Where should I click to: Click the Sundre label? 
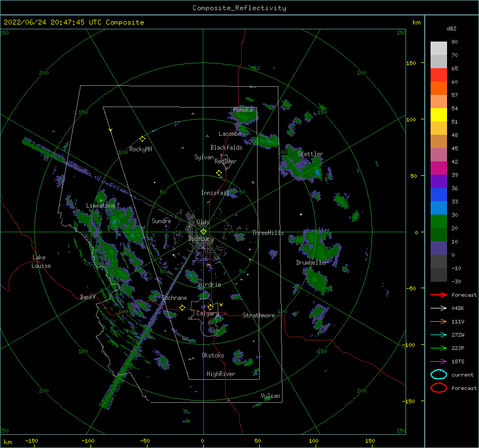click(161, 221)
